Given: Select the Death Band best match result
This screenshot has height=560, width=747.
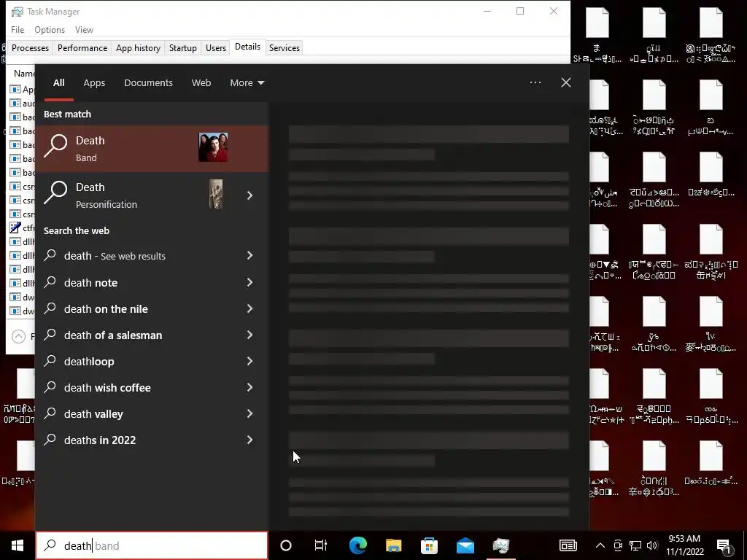Looking at the screenshot, I should [152, 149].
